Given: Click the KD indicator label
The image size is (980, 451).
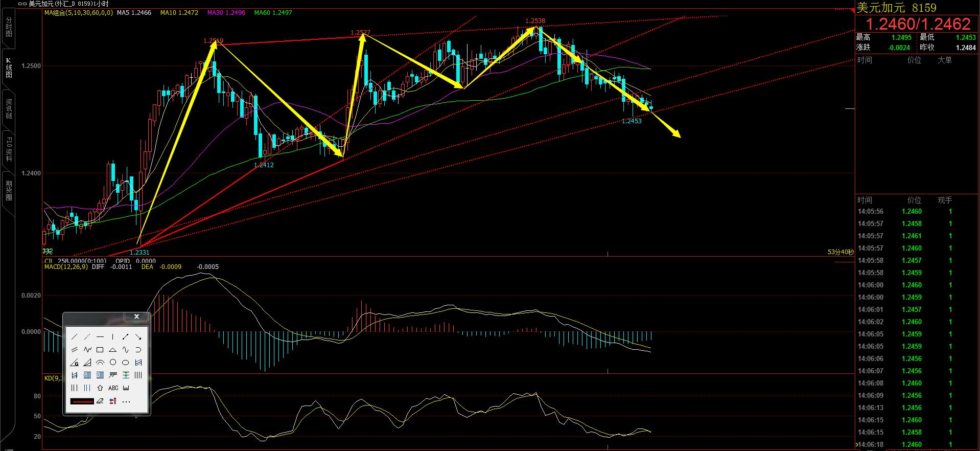Looking at the screenshot, I should tap(53, 378).
